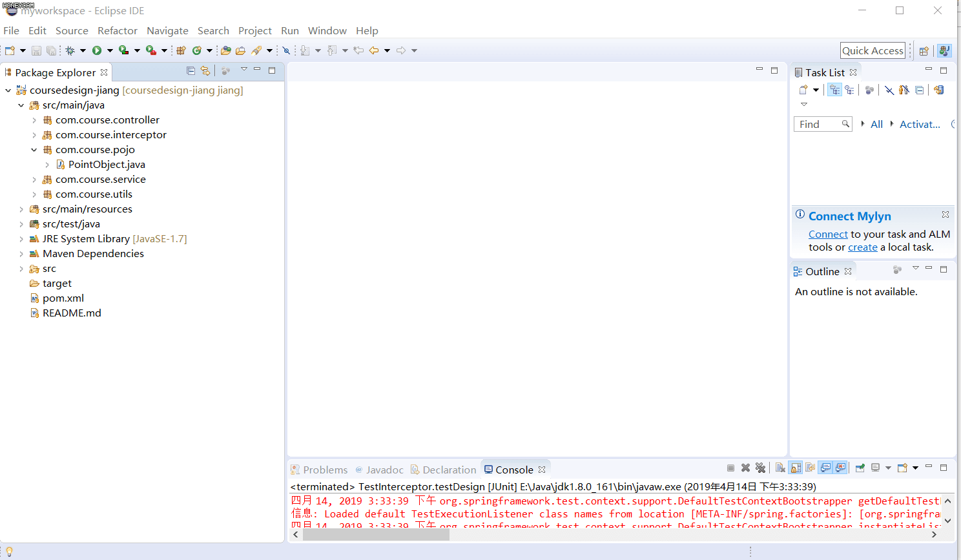
Task: Toggle Skip All Breakpoints in main toolbar
Action: [286, 50]
